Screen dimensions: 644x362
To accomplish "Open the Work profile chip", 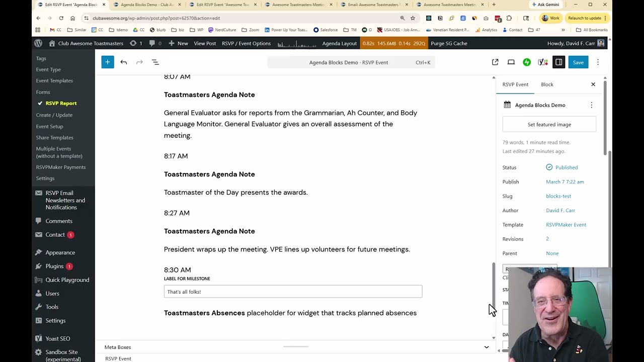I will (x=550, y=18).
